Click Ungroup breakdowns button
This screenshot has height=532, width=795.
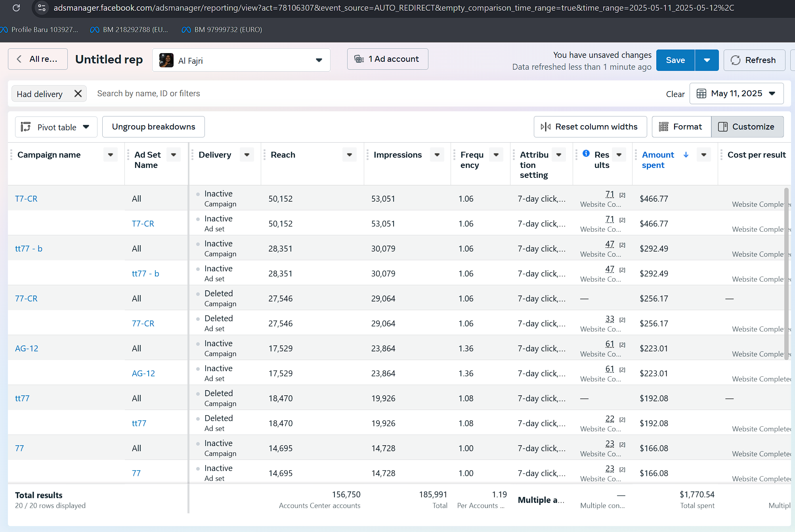coord(153,127)
